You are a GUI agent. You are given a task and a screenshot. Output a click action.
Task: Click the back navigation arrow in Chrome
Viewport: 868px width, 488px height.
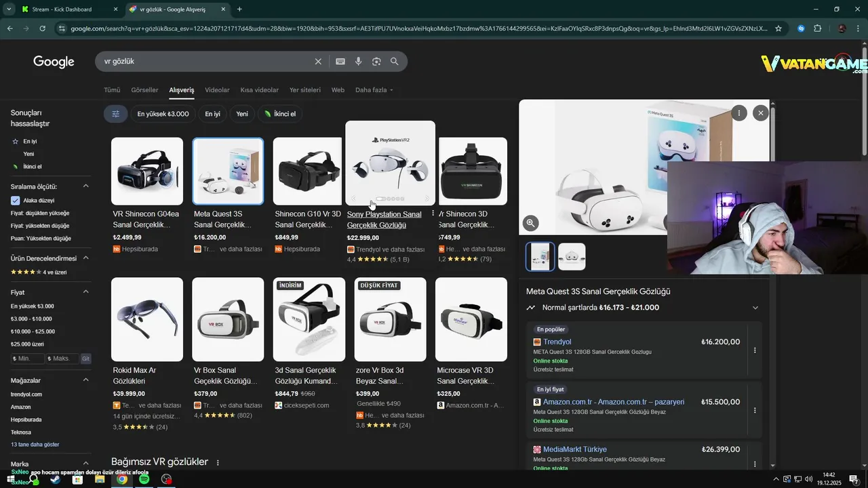point(9,28)
